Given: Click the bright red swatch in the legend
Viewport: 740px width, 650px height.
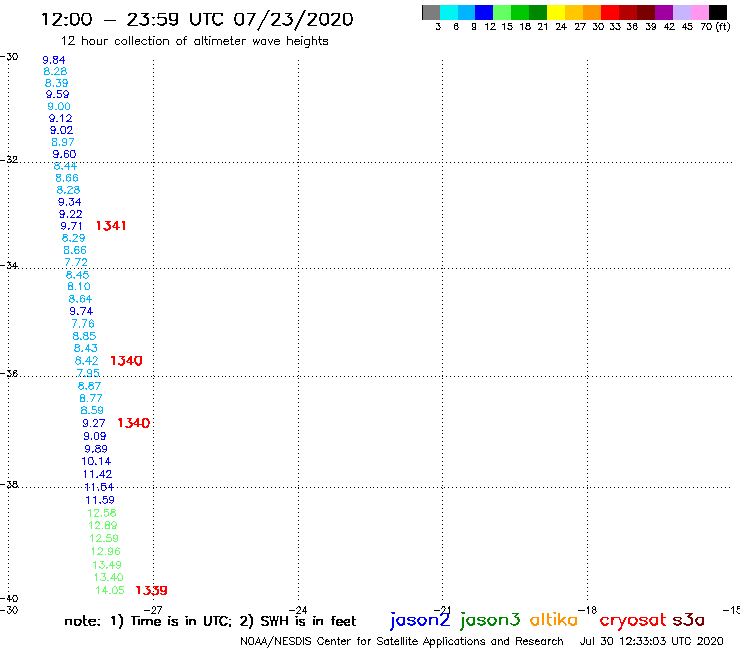Looking at the screenshot, I should pyautogui.click(x=610, y=12).
